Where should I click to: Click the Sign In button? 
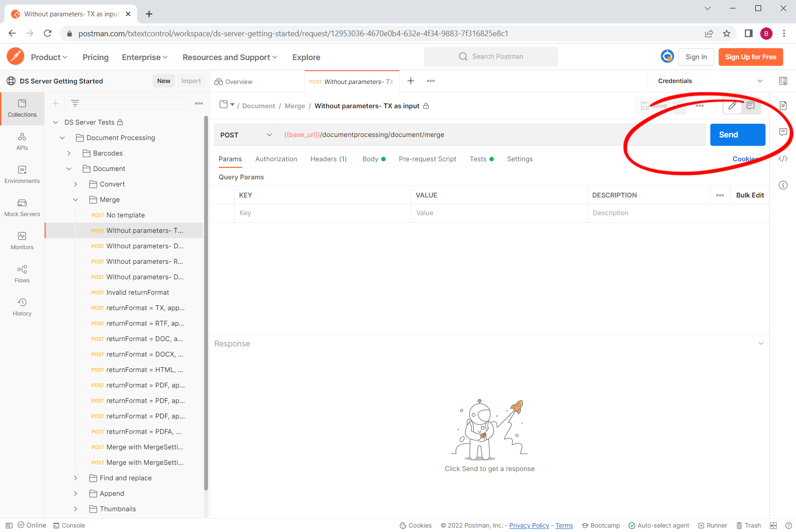696,57
